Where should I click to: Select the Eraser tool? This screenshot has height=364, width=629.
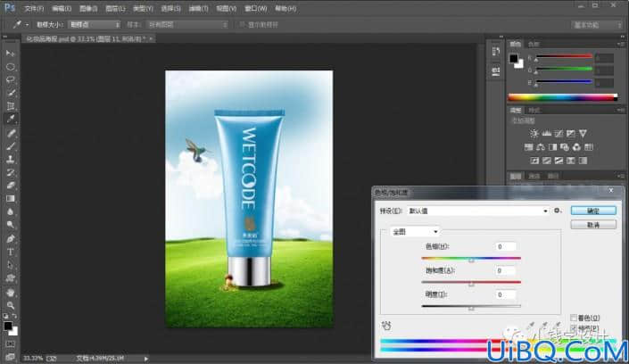(x=11, y=186)
